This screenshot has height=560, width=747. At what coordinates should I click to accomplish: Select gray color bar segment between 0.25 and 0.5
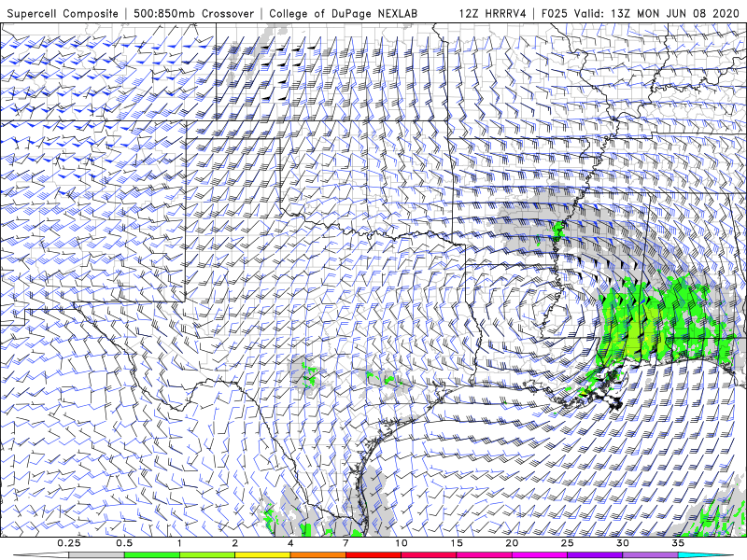tap(97, 555)
